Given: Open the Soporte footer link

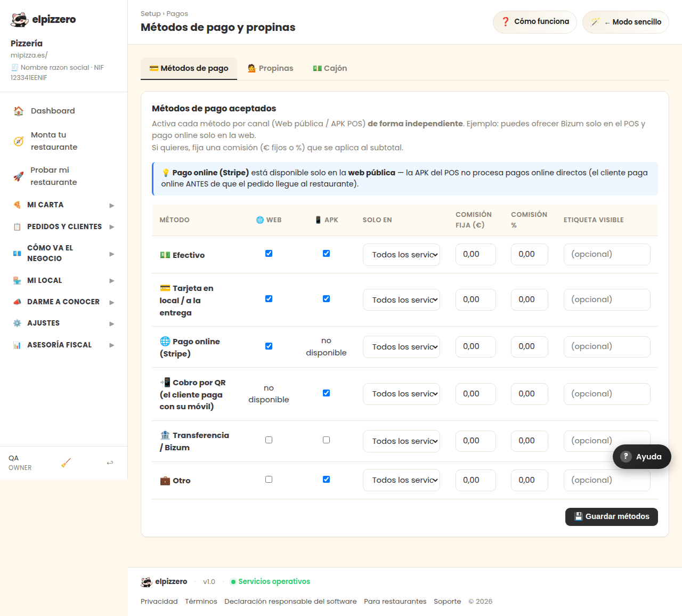Looking at the screenshot, I should pyautogui.click(x=448, y=602).
